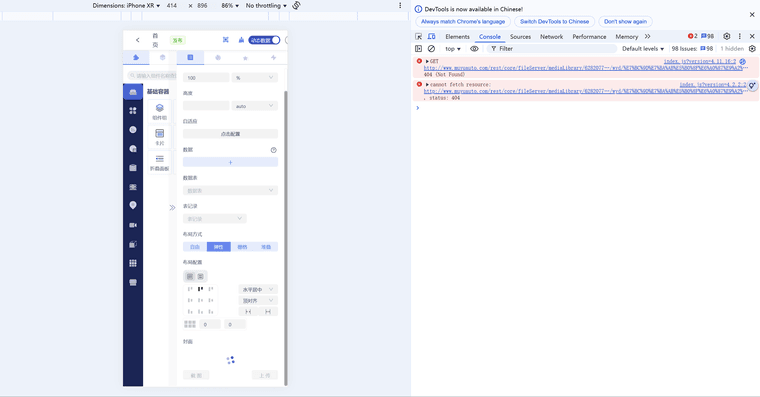Rotate the device viewport
Screen dimensions: 760x397
296,5
